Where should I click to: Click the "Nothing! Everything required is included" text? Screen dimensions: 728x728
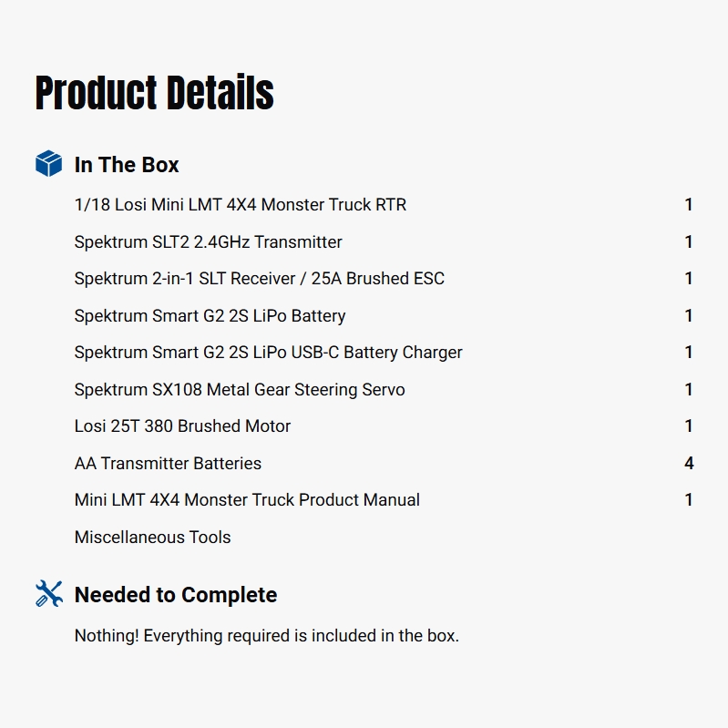[266, 636]
